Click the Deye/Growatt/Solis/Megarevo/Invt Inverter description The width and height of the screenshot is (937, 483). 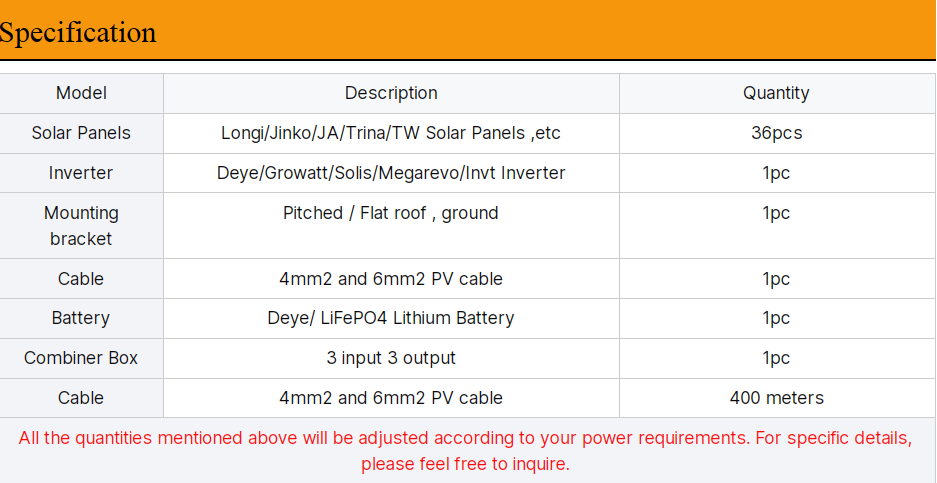point(391,173)
